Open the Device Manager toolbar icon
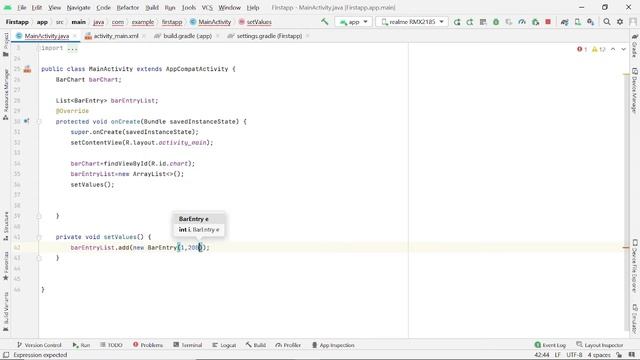The height and width of the screenshot is (360, 640). pyautogui.click(x=578, y=22)
